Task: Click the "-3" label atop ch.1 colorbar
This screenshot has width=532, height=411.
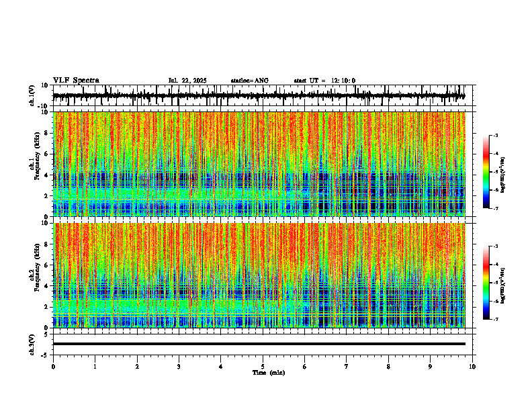Action: pyautogui.click(x=496, y=135)
